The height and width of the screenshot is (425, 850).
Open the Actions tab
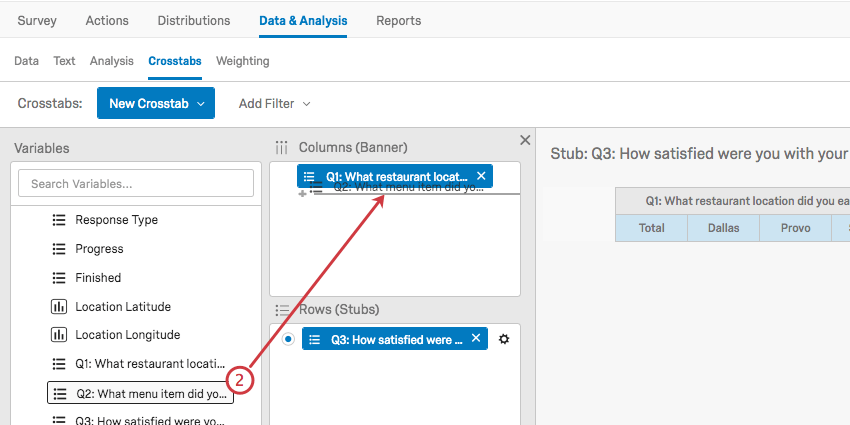point(107,21)
